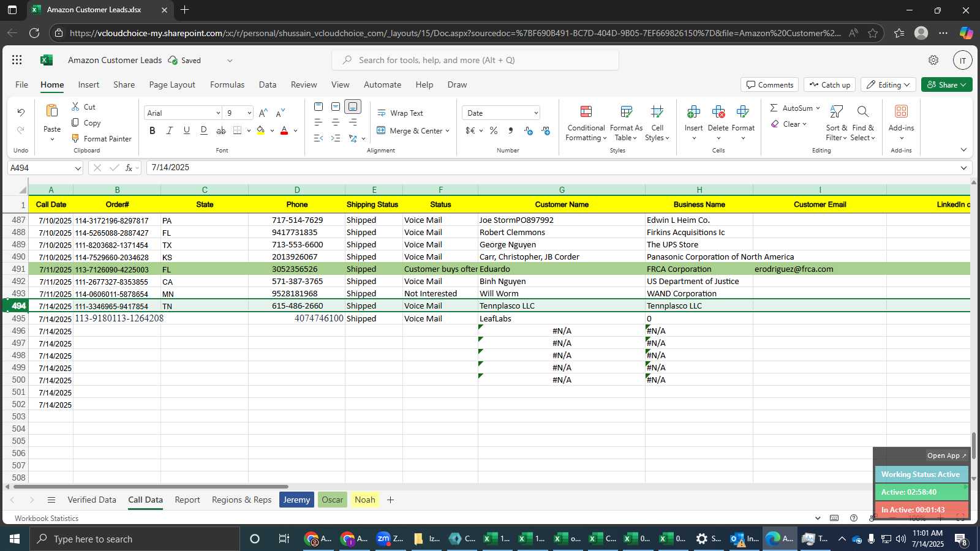The image size is (980, 551).
Task: Toggle Wrap Text
Action: click(x=400, y=113)
